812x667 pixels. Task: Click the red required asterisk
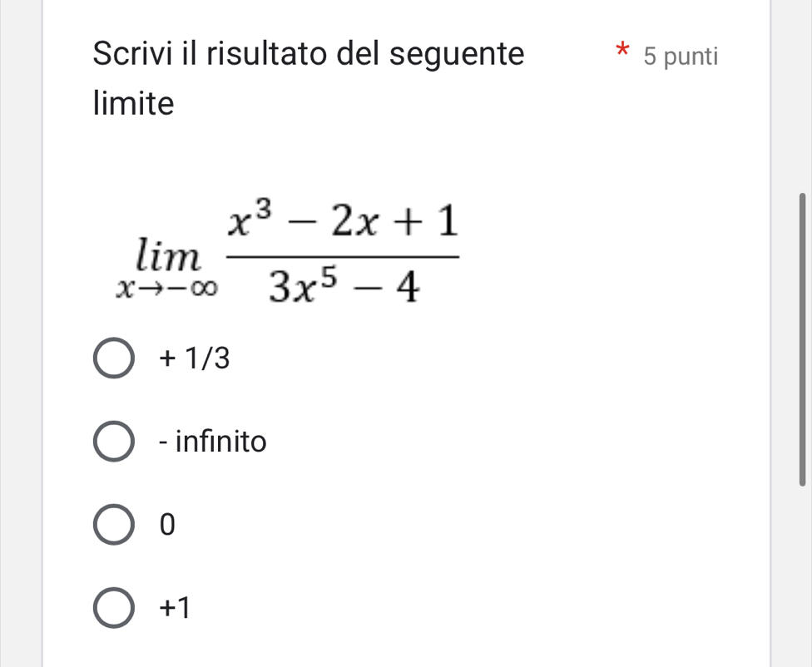coord(620,50)
